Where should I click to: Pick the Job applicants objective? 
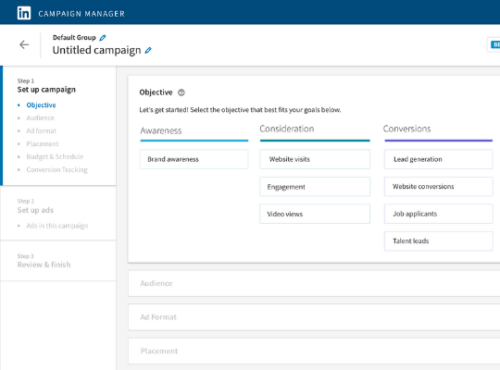click(438, 214)
